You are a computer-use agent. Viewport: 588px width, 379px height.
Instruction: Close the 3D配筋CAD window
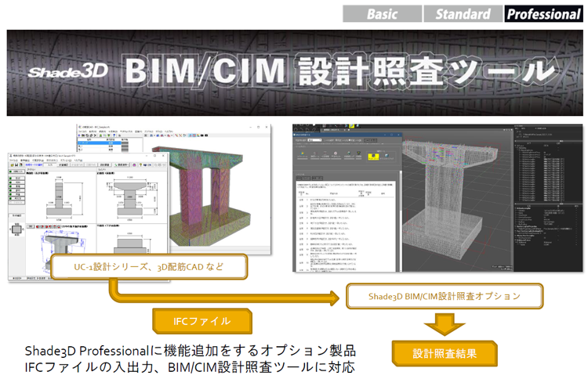pos(267,128)
